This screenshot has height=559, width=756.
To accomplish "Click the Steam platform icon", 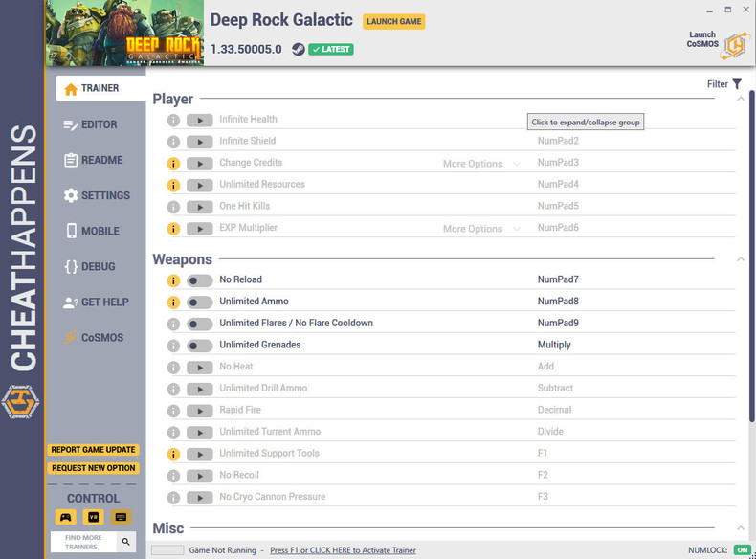I will [x=299, y=49].
